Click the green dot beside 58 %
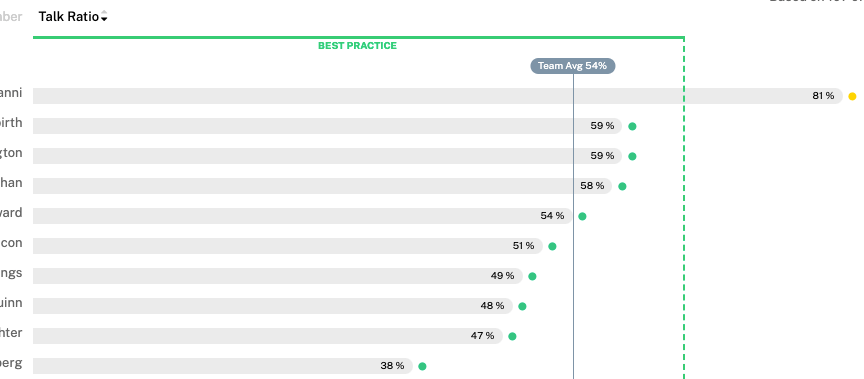Viewport: 864px width, 379px height. (622, 186)
